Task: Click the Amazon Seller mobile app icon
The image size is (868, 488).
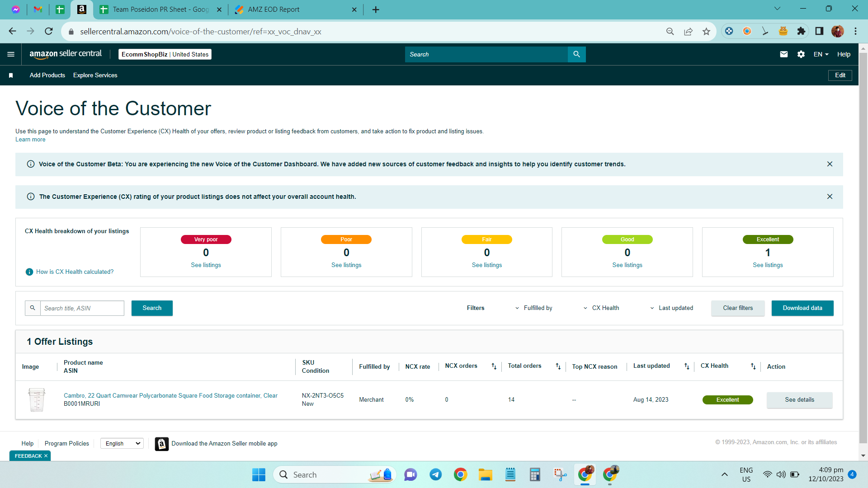Action: 161,444
